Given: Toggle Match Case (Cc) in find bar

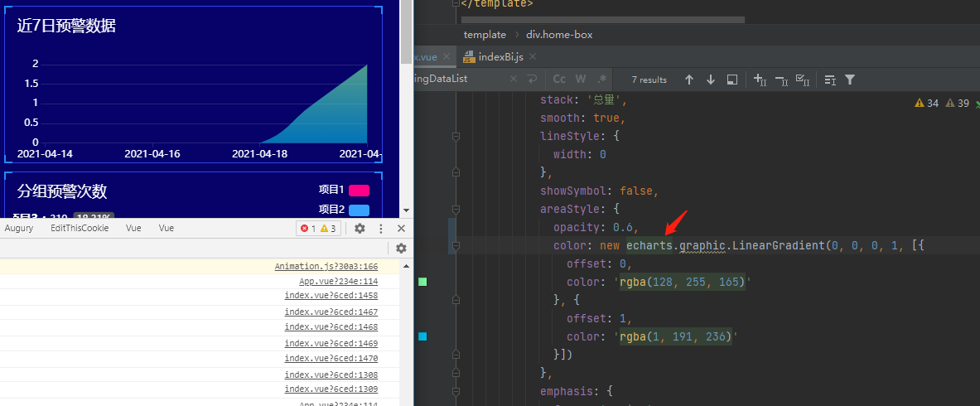Looking at the screenshot, I should (559, 80).
